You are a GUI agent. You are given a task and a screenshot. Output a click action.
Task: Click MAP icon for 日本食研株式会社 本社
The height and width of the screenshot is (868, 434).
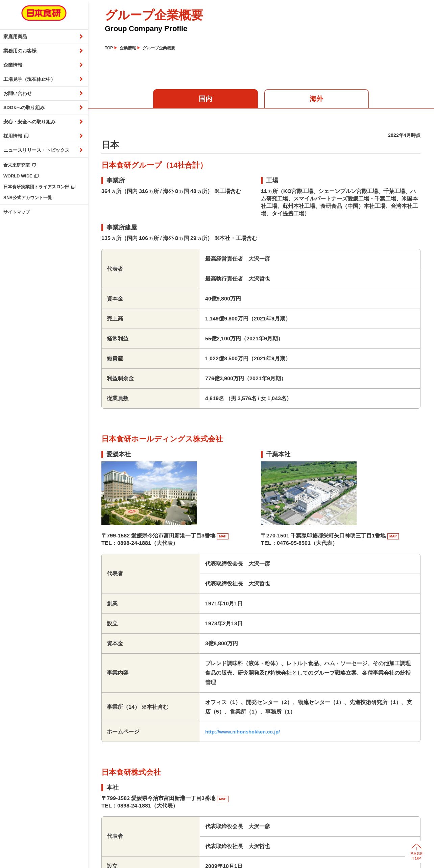click(223, 799)
